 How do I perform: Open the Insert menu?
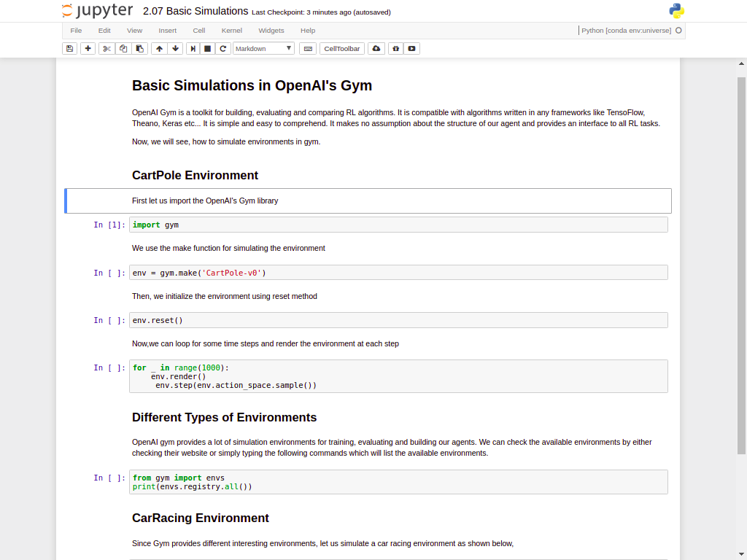[168, 31]
